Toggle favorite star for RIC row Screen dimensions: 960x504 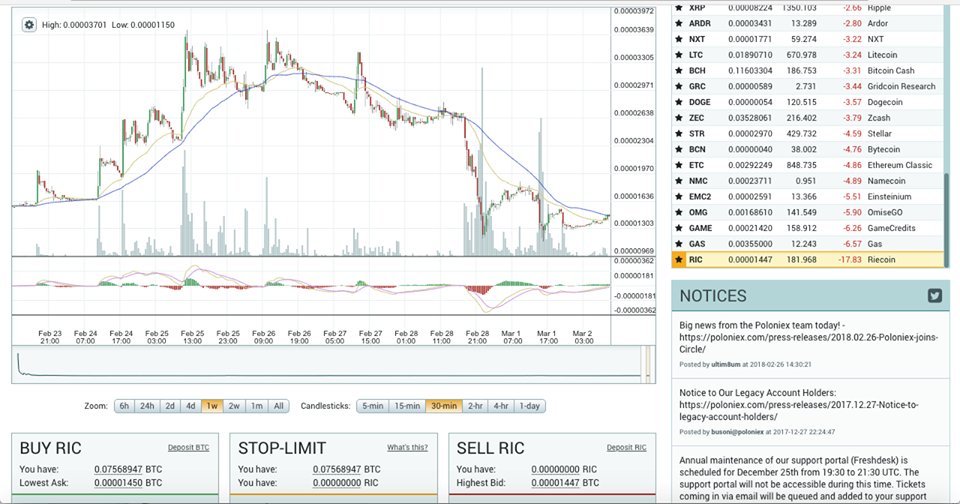678,260
